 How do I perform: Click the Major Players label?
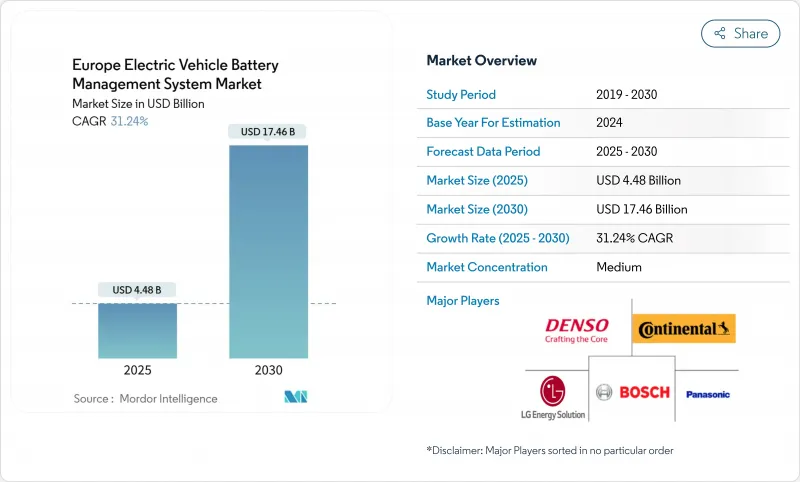(x=462, y=300)
